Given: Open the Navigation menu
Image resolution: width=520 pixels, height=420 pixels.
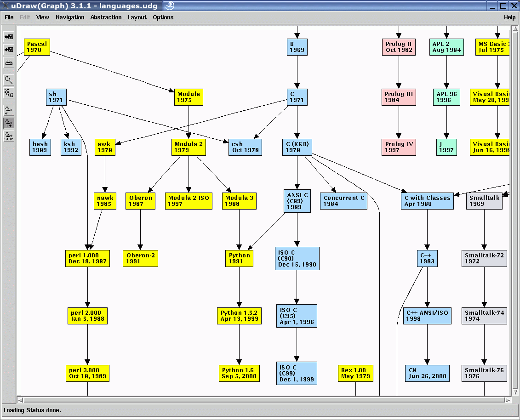Looking at the screenshot, I should 70,17.
